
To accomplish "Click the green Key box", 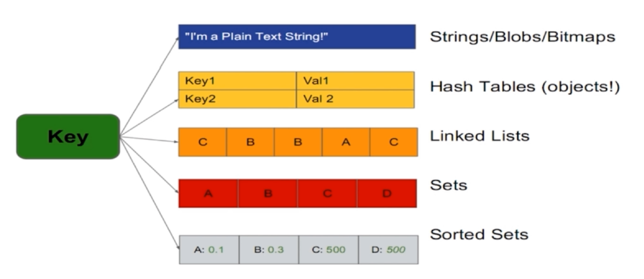I will click(x=68, y=136).
